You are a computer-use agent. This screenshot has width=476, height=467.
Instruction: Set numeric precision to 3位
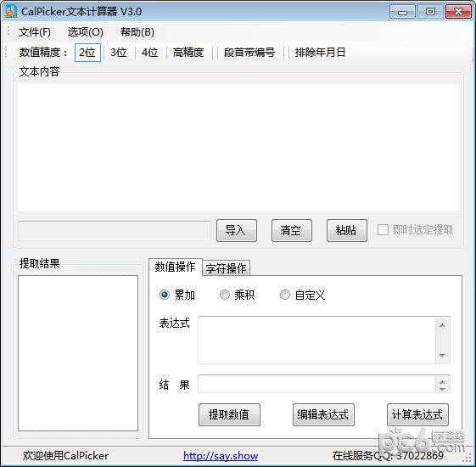pyautogui.click(x=119, y=53)
